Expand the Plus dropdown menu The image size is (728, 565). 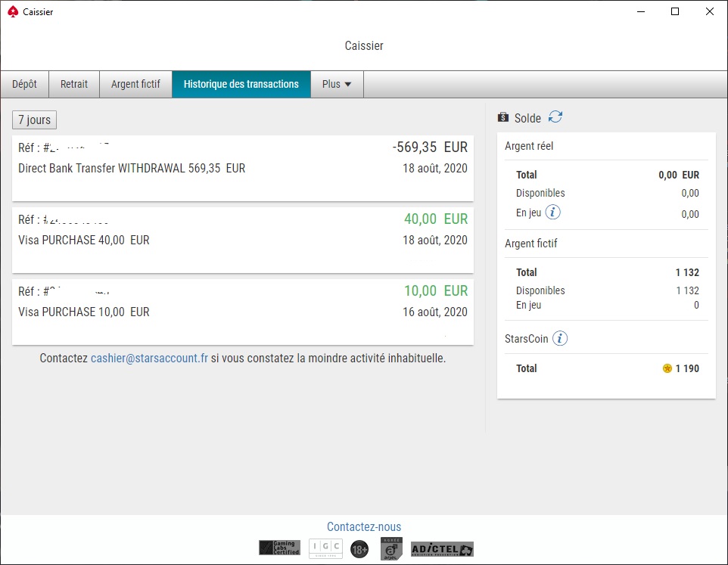point(337,85)
